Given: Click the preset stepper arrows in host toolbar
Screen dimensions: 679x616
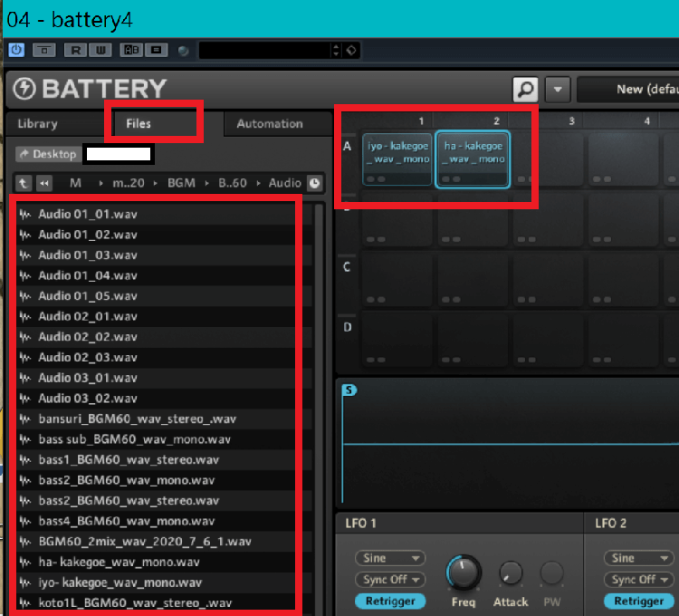Looking at the screenshot, I should pyautogui.click(x=336, y=50).
